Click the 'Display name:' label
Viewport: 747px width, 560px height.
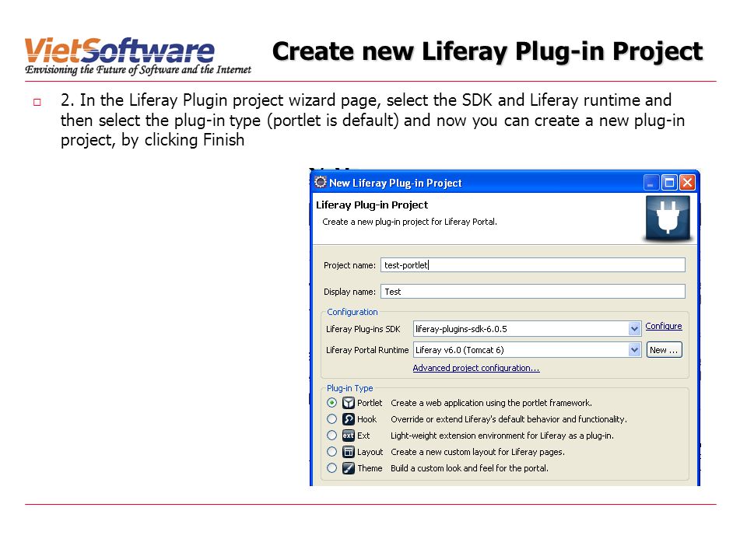[x=349, y=292]
